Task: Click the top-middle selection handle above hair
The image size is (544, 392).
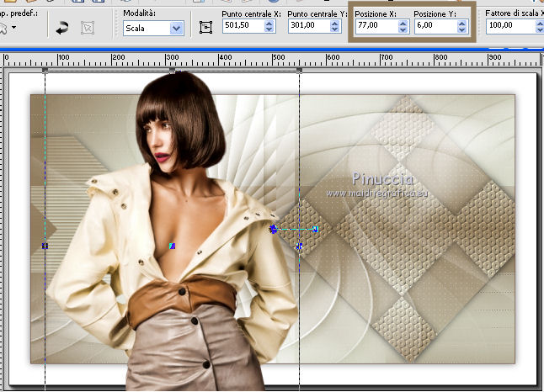Action: point(172,71)
